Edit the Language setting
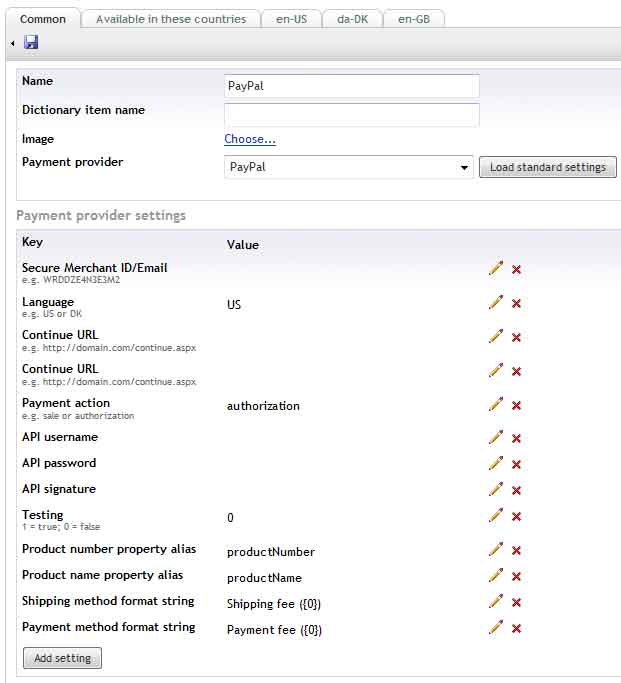This screenshot has height=683, width=621. (496, 302)
